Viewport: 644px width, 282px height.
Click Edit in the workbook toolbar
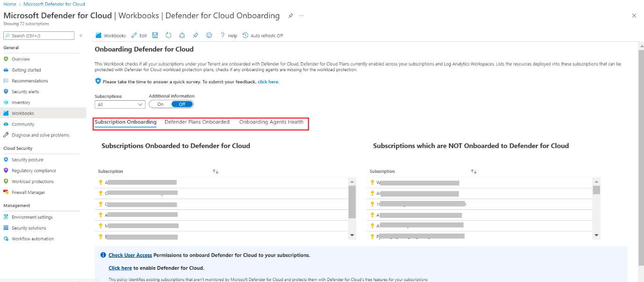(139, 36)
